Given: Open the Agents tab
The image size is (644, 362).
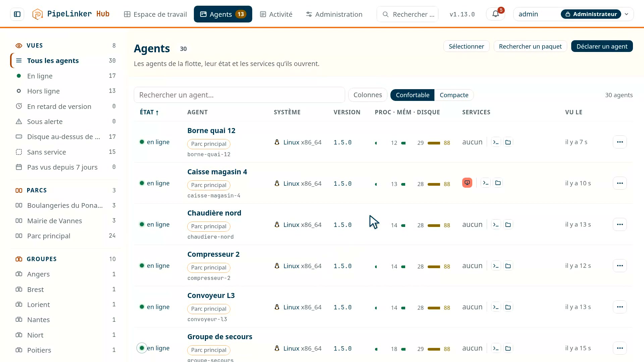Looking at the screenshot, I should (x=223, y=14).
